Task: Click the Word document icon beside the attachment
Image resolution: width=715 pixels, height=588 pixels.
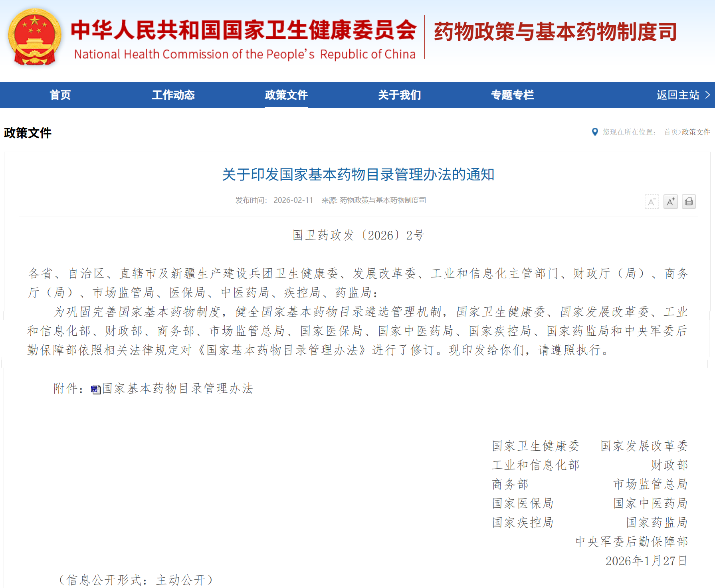Action: tap(95, 389)
